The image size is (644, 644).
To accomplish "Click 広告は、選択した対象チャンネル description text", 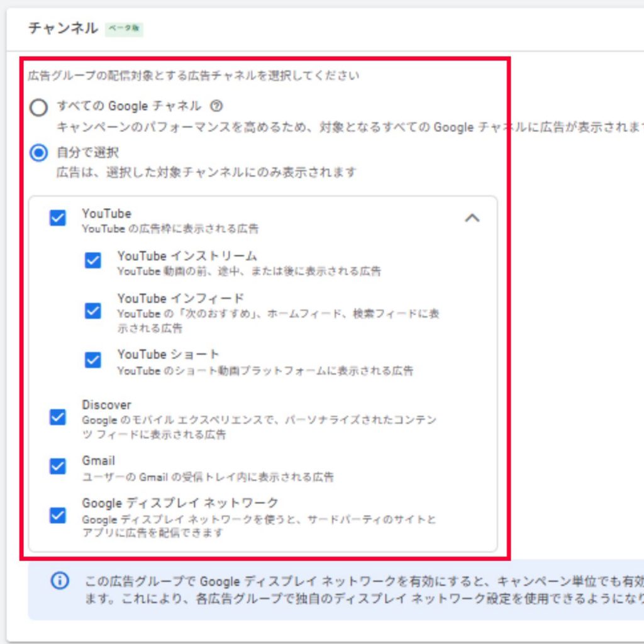I will point(206,172).
